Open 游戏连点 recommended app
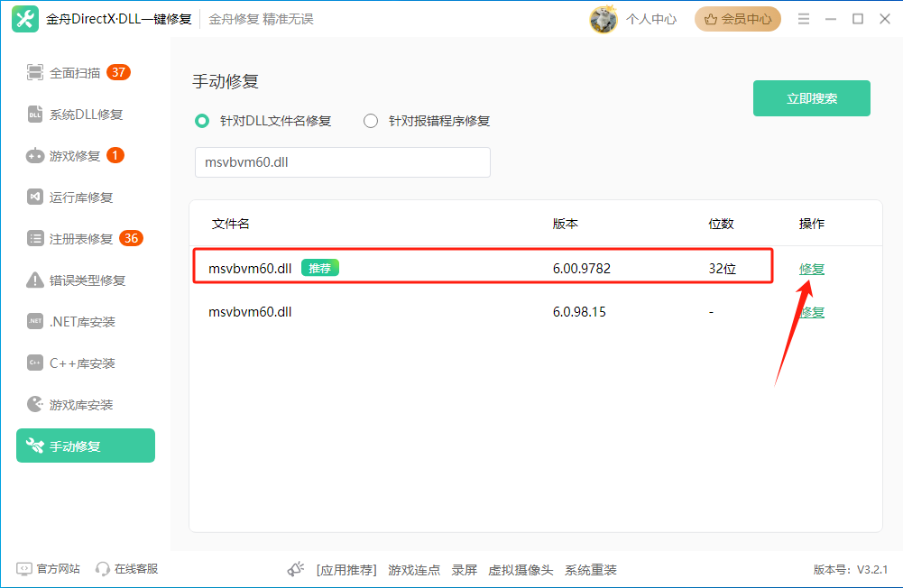This screenshot has height=588, width=903. pyautogui.click(x=414, y=570)
